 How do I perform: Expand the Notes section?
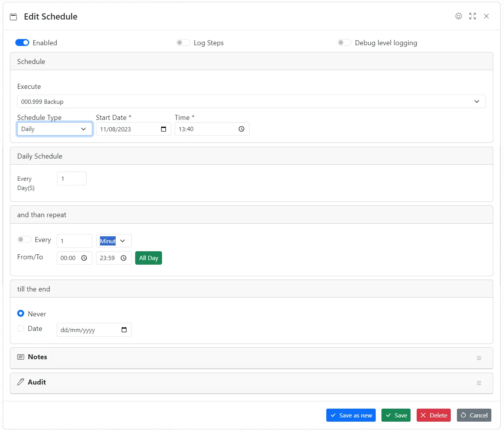[x=479, y=358]
